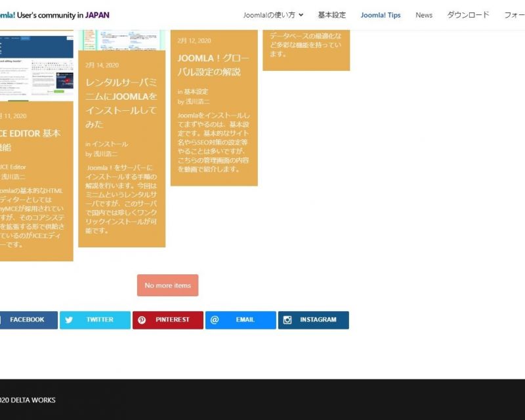Open the ダウンロード menu item

[468, 15]
